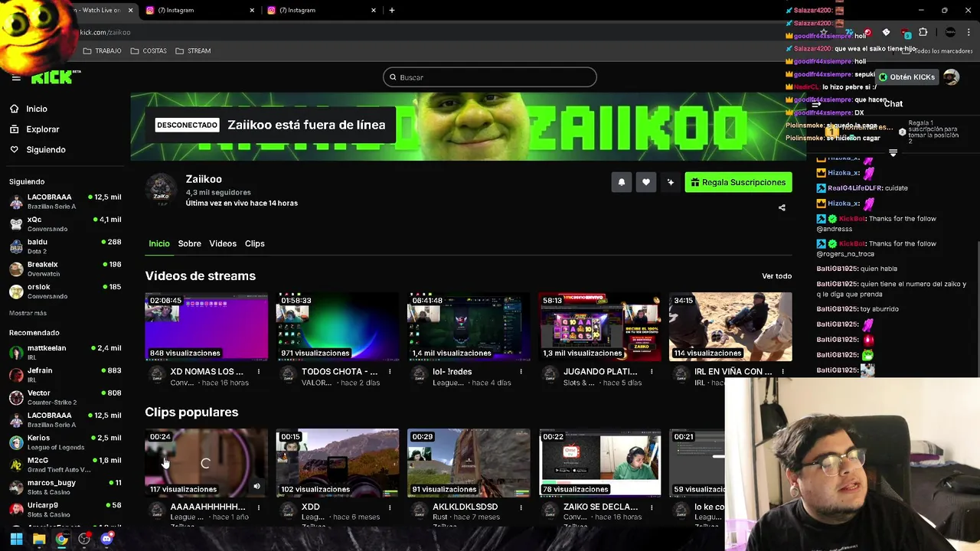The width and height of the screenshot is (980, 551).
Task: Open the STREAM bookmarks folder
Action: (x=193, y=51)
